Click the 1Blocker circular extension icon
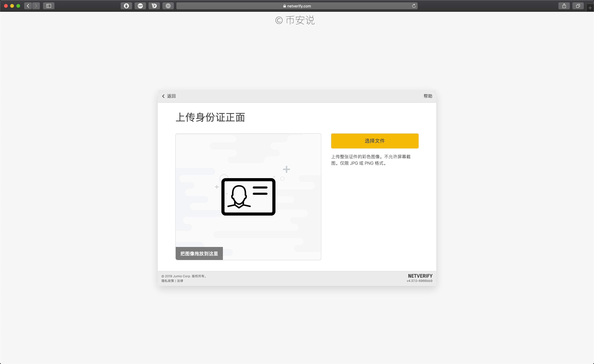This screenshot has width=594, height=364. pos(168,6)
